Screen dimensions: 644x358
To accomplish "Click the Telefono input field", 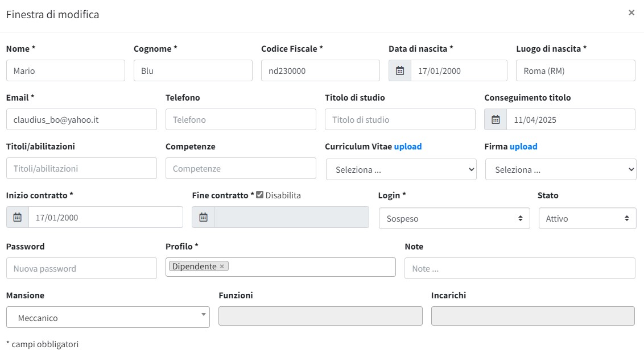I will 241,120.
